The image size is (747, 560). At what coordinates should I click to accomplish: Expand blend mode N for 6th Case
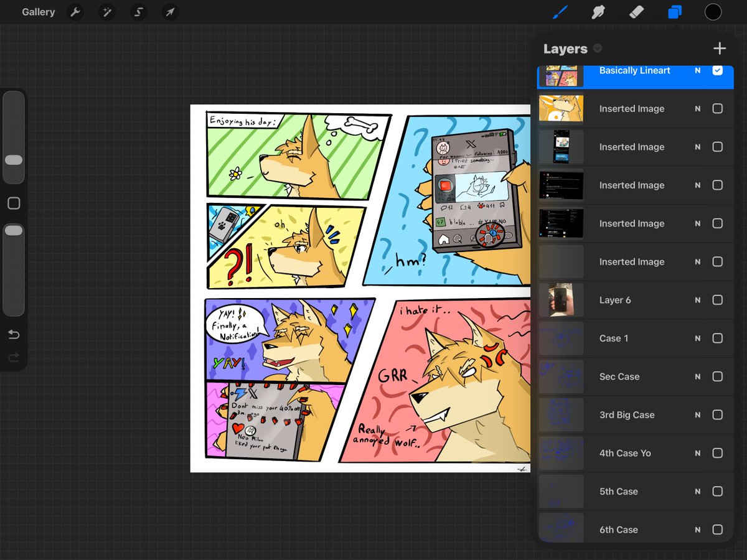point(698,530)
